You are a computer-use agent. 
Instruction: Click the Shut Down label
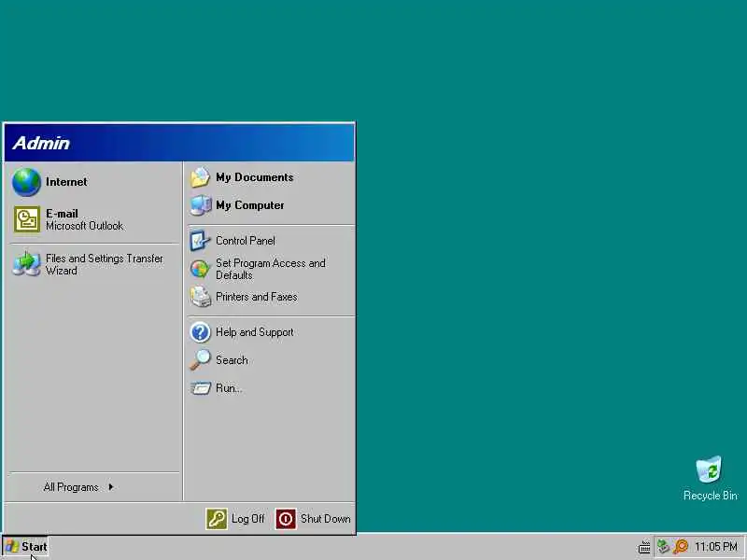(325, 519)
